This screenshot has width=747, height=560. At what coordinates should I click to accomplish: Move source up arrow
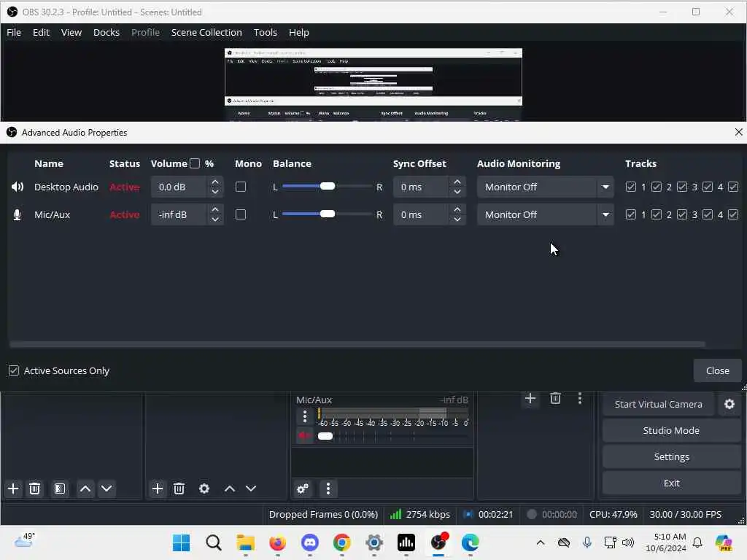click(230, 489)
